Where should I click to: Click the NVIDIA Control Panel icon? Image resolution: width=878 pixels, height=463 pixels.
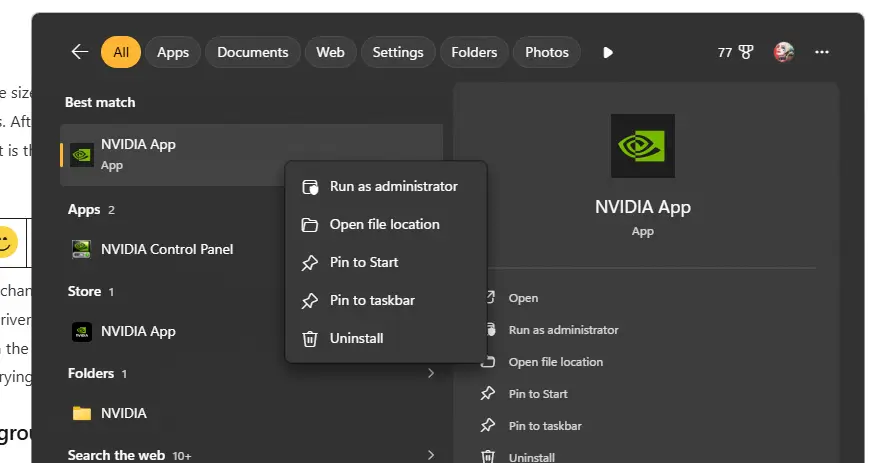[x=82, y=249]
